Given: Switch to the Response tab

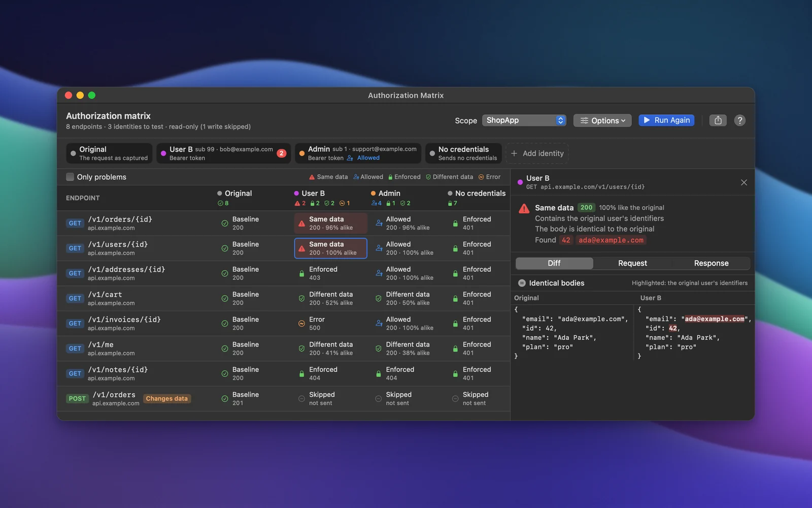Looking at the screenshot, I should [x=711, y=263].
